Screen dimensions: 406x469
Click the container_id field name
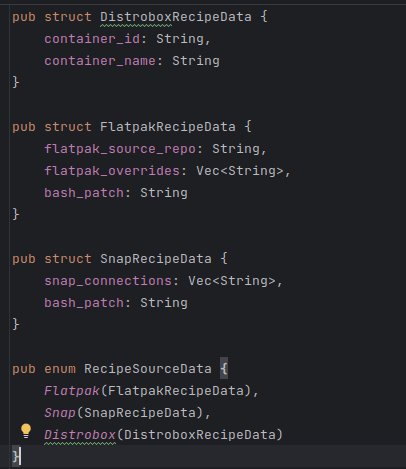(92, 39)
